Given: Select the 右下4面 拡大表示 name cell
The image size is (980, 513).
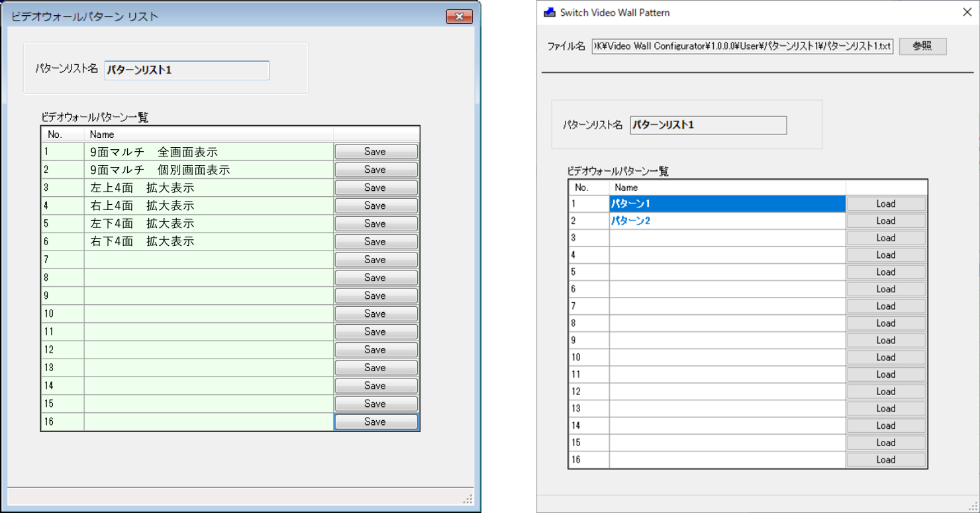Looking at the screenshot, I should [x=208, y=242].
